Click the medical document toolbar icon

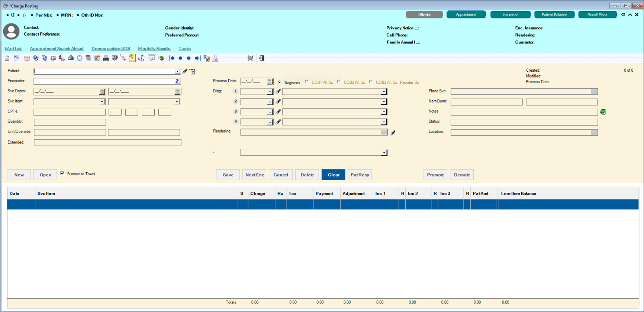[x=132, y=58]
